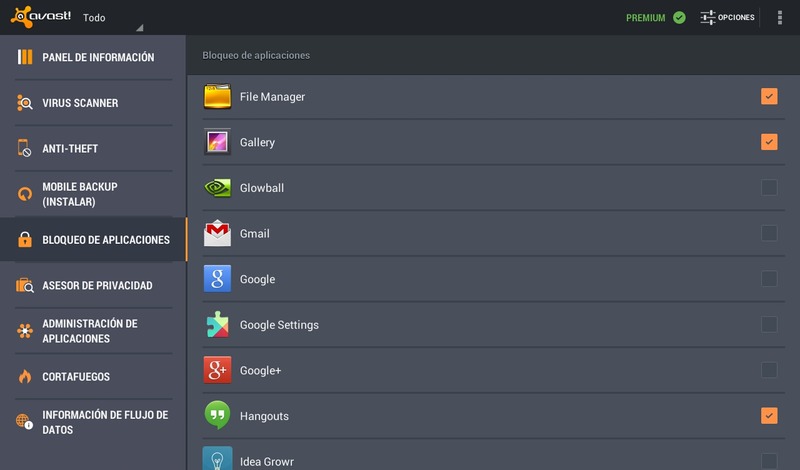Click the Glowball app name

point(262,188)
